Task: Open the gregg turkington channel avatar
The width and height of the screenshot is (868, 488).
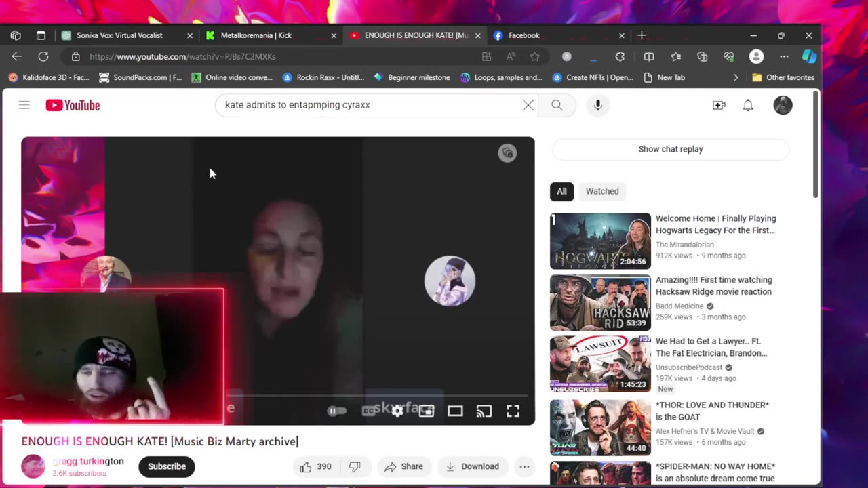Action: 33,466
